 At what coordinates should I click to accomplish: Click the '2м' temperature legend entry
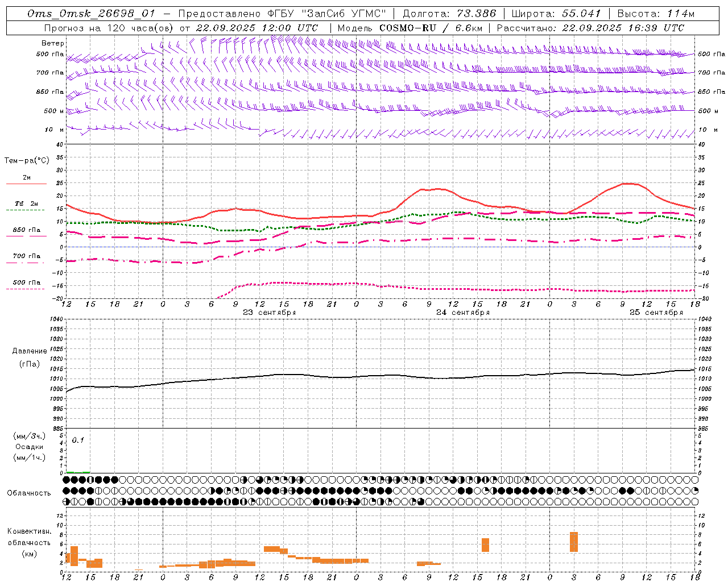coord(27,178)
